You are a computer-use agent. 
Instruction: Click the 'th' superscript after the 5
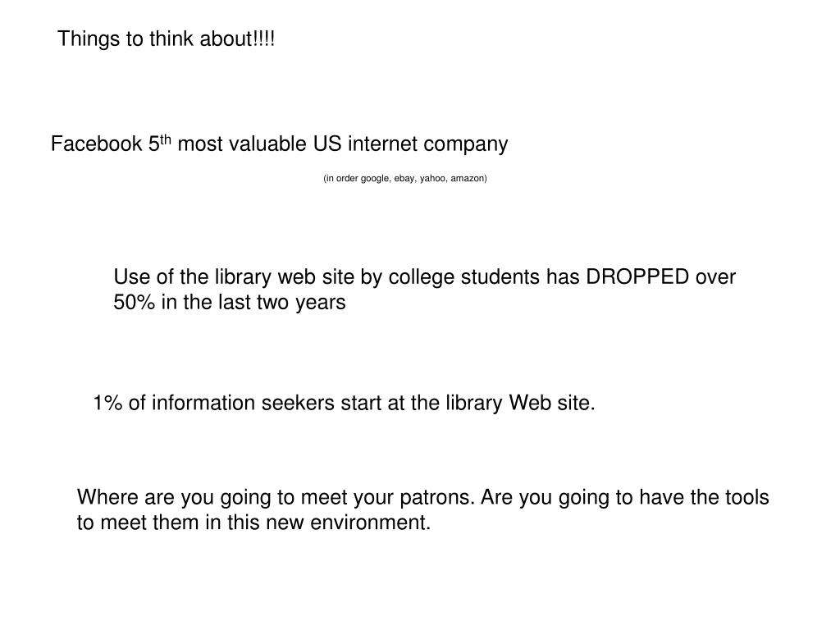(x=166, y=139)
